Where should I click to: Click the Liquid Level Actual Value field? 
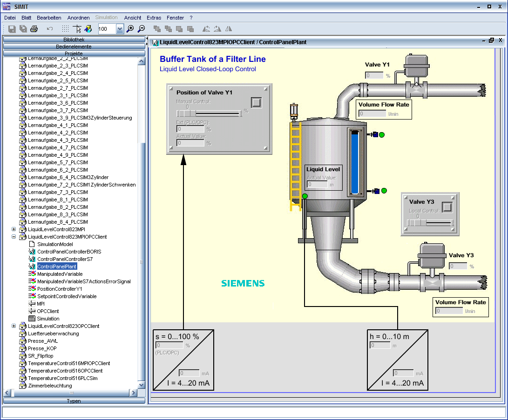317,185
